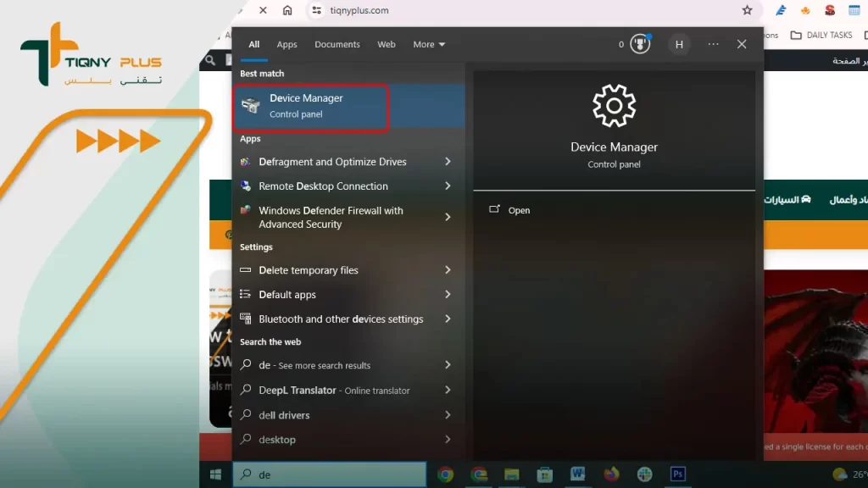Click the Windows Start button
868x488 pixels.
[216, 474]
